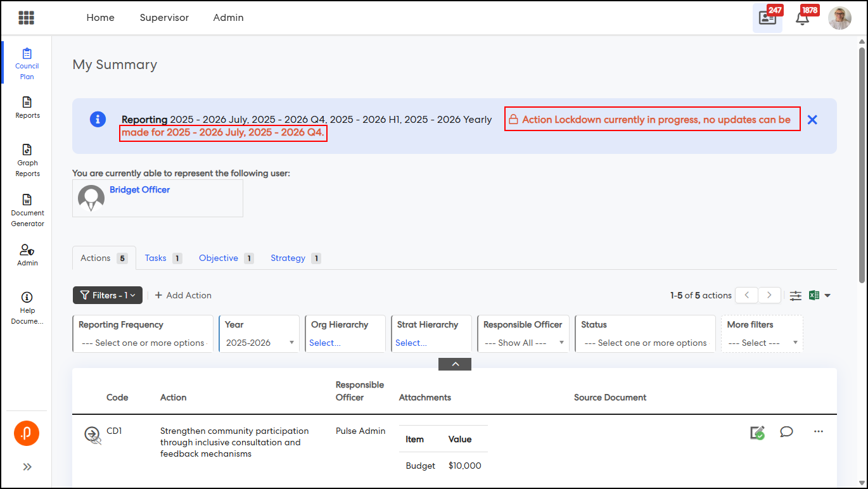This screenshot has height=489, width=868.
Task: Expand the Responsible Officer dropdown
Action: pos(523,343)
